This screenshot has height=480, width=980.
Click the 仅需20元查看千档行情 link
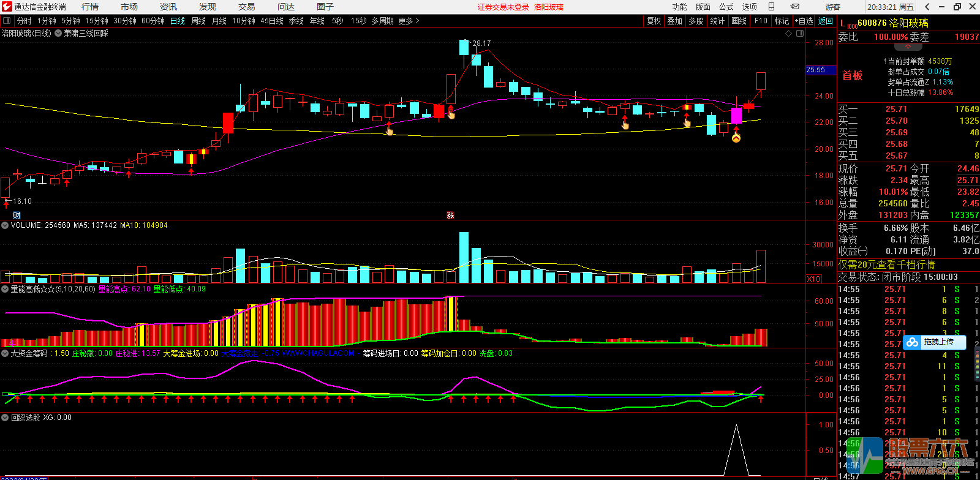pos(886,264)
